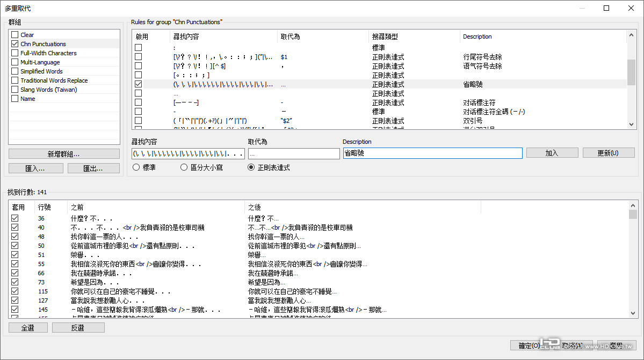Click the 行號 column header
The height and width of the screenshot is (360, 644).
pyautogui.click(x=51, y=207)
